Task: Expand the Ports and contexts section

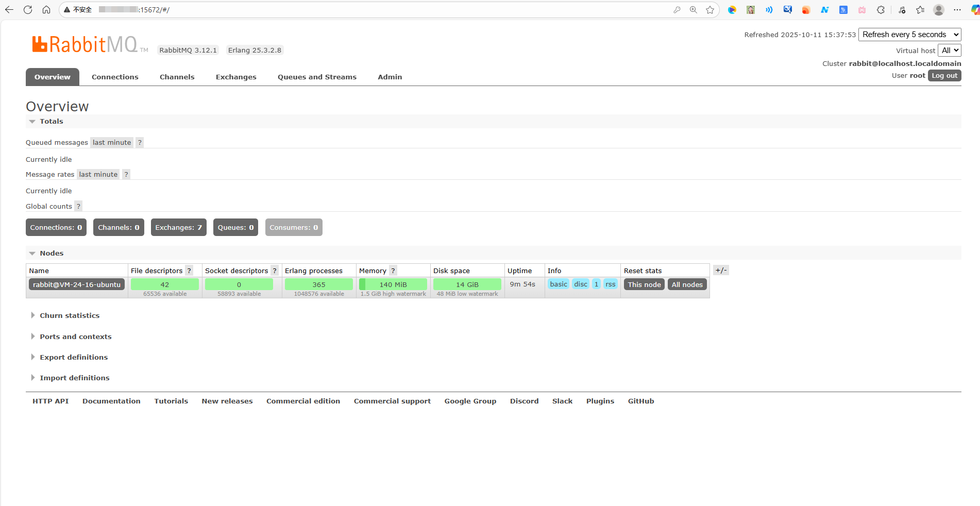Action: pyautogui.click(x=75, y=337)
